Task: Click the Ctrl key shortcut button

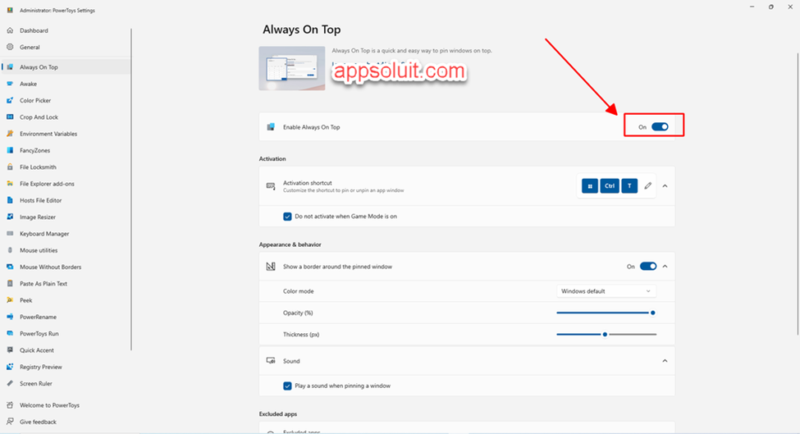Action: tap(610, 186)
